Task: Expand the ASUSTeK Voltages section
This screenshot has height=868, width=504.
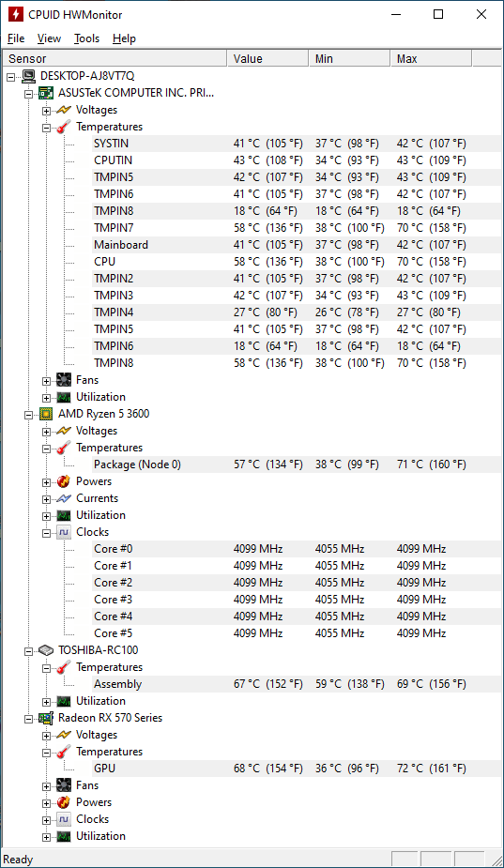Action: pyautogui.click(x=47, y=111)
